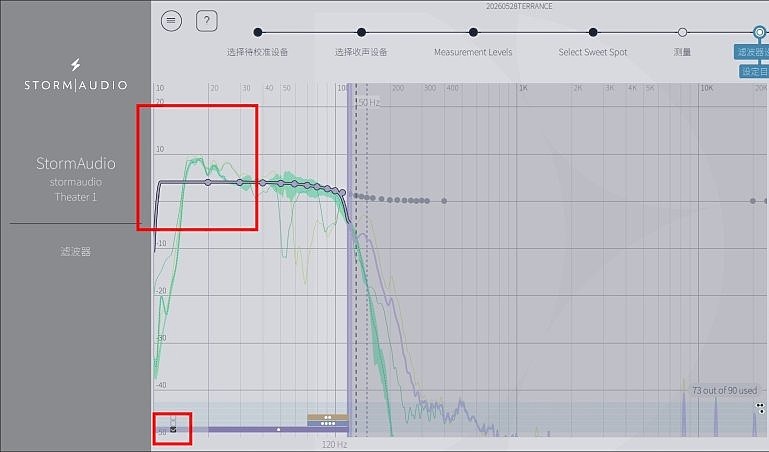Screen dimensions: 769x452
Task: Open the question mark help button
Action: pos(206,21)
